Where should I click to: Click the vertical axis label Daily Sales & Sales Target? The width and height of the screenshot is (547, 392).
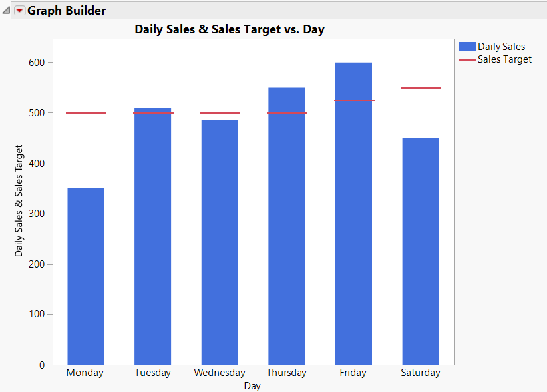17,201
